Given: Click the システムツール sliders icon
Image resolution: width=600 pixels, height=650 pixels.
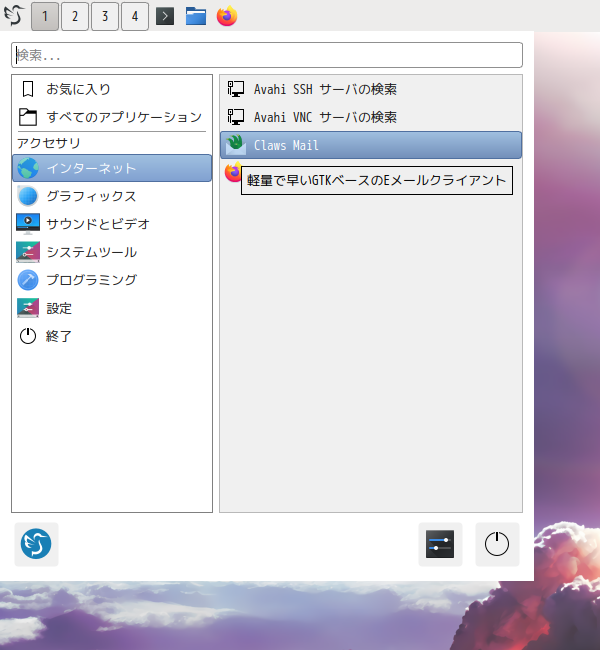Looking at the screenshot, I should 28,252.
